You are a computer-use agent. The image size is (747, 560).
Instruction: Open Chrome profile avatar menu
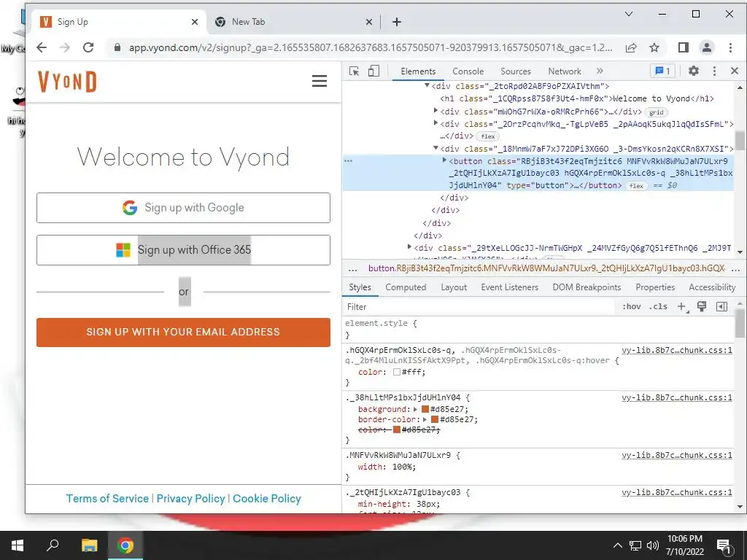(x=706, y=47)
